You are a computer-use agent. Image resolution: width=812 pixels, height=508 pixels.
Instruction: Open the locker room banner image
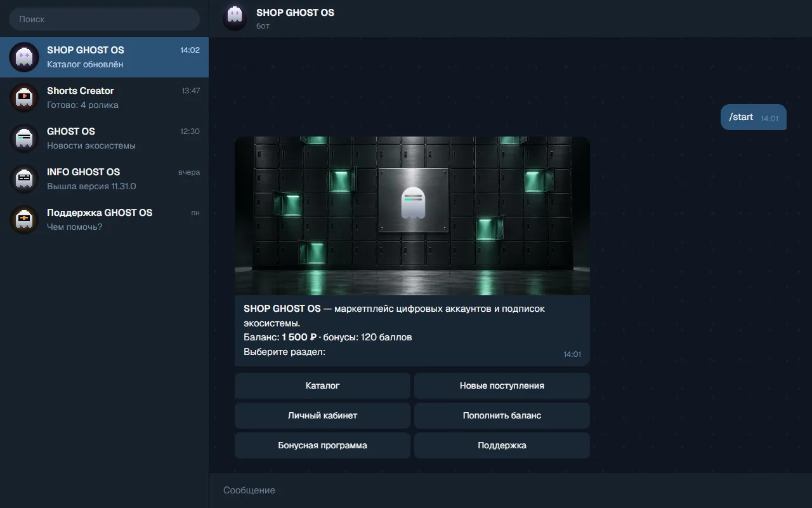coord(412,216)
